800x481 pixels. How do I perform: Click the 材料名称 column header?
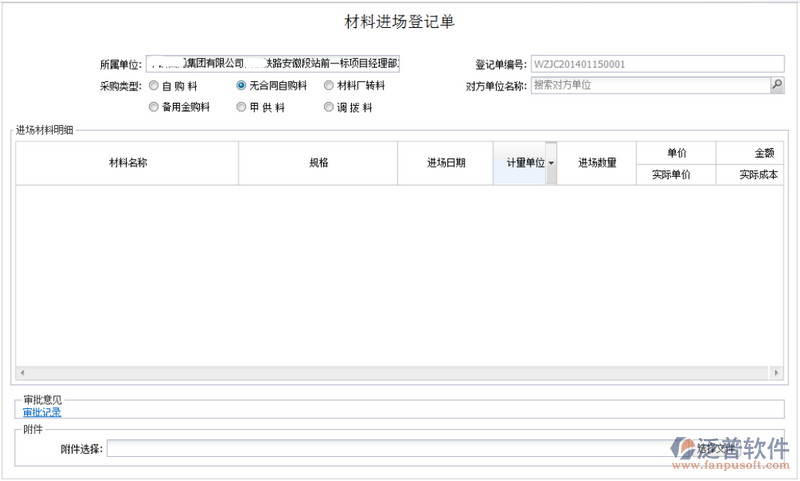coord(128,163)
